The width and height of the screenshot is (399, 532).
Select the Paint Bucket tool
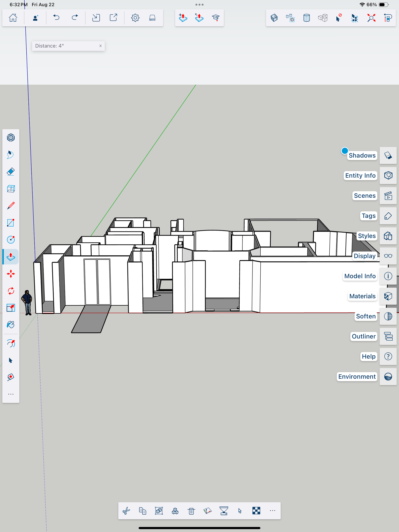tap(11, 325)
